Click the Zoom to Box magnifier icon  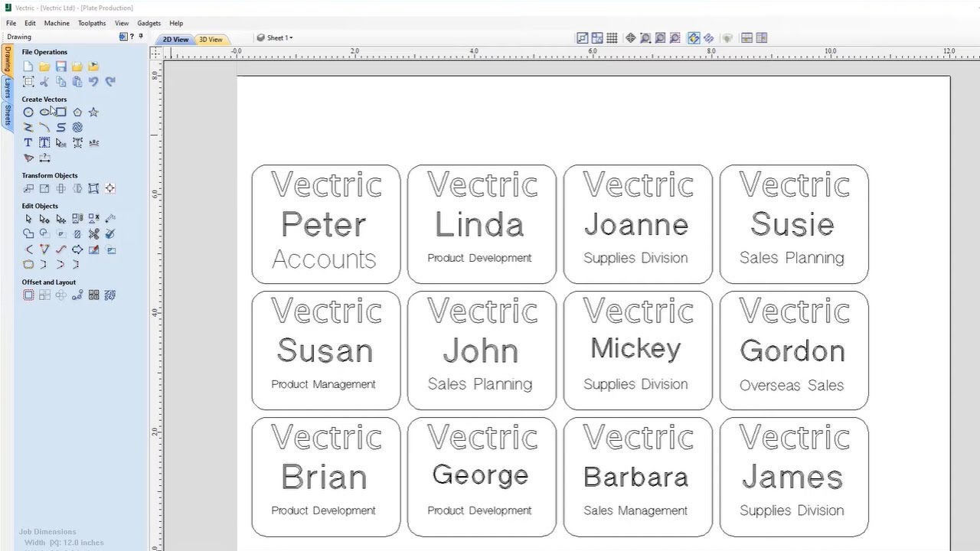(645, 38)
